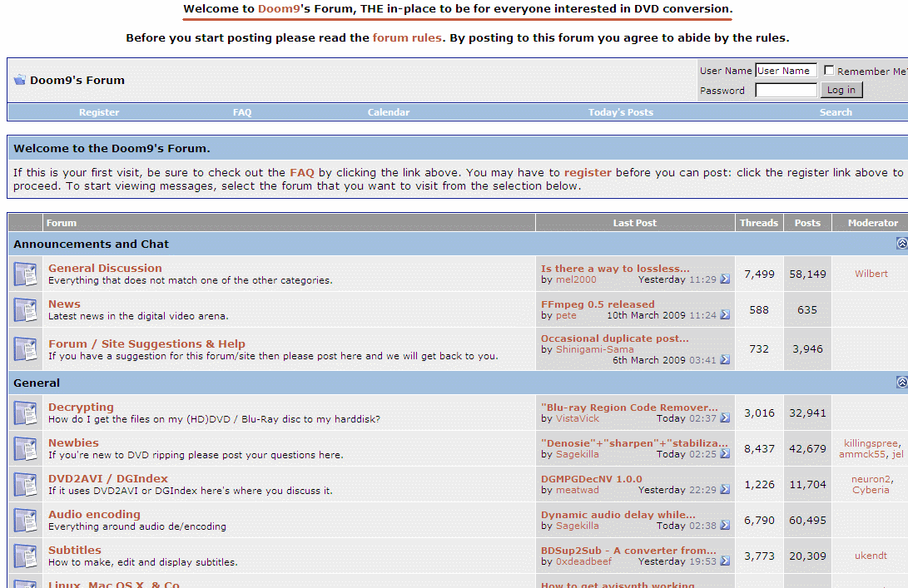Open moderator killingspree's profile
This screenshot has height=588, width=908.
coord(871,443)
